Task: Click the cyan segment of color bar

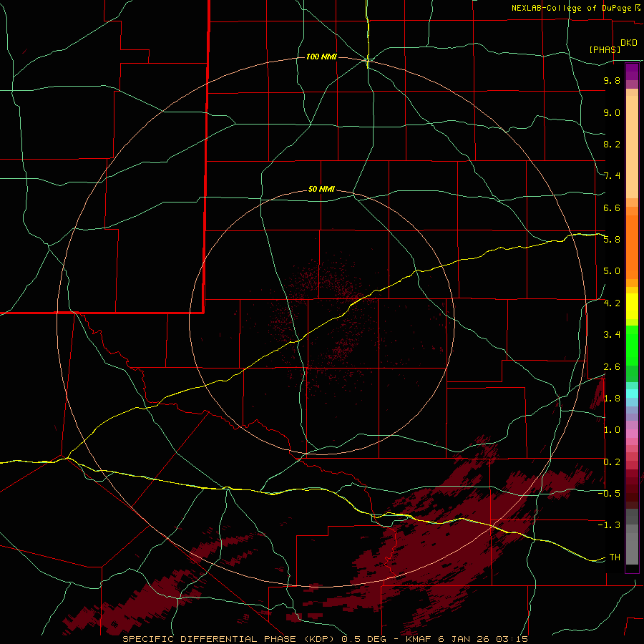Action: [632, 394]
